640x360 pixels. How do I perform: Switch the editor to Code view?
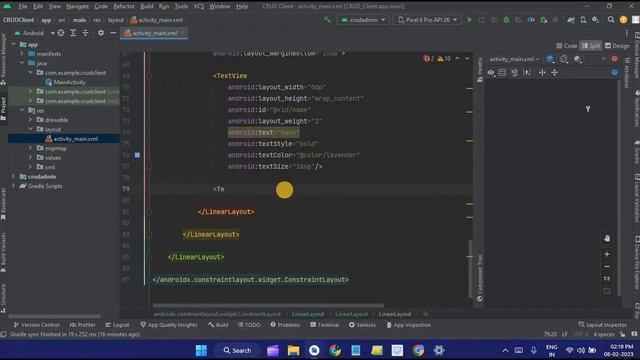tap(567, 46)
